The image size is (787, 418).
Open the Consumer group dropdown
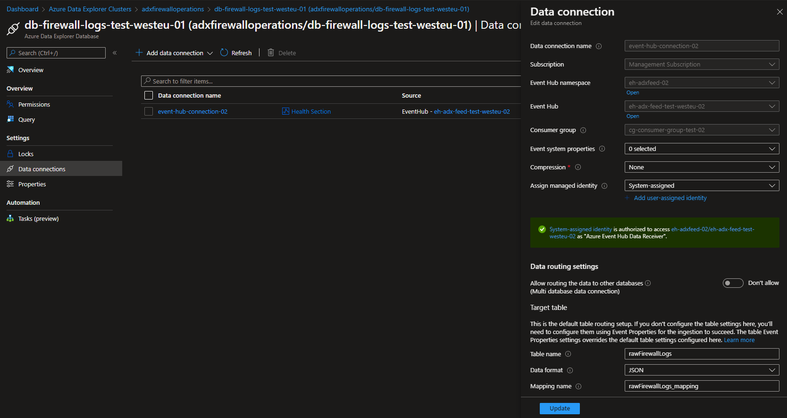click(x=702, y=130)
